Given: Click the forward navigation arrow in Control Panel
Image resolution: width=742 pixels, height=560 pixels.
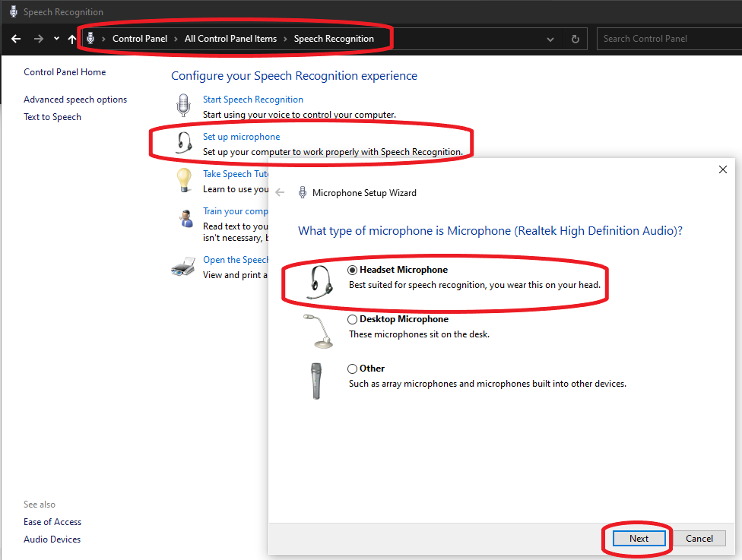Looking at the screenshot, I should pos(38,39).
